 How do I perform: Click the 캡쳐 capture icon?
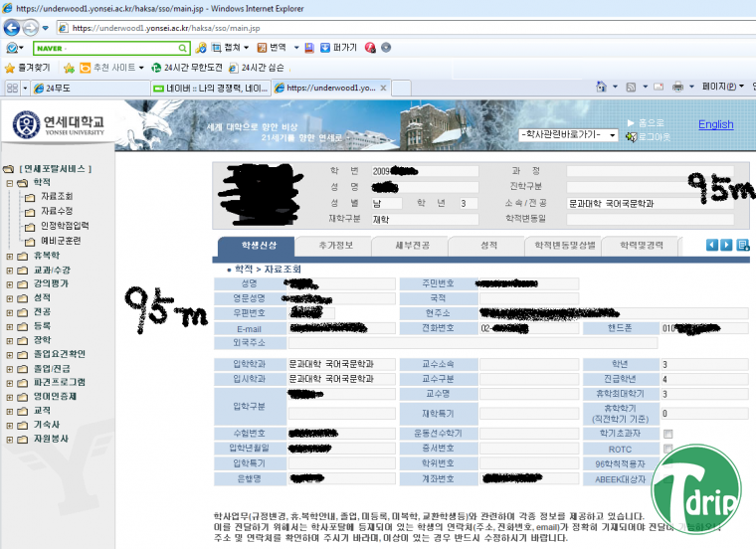[x=217, y=48]
